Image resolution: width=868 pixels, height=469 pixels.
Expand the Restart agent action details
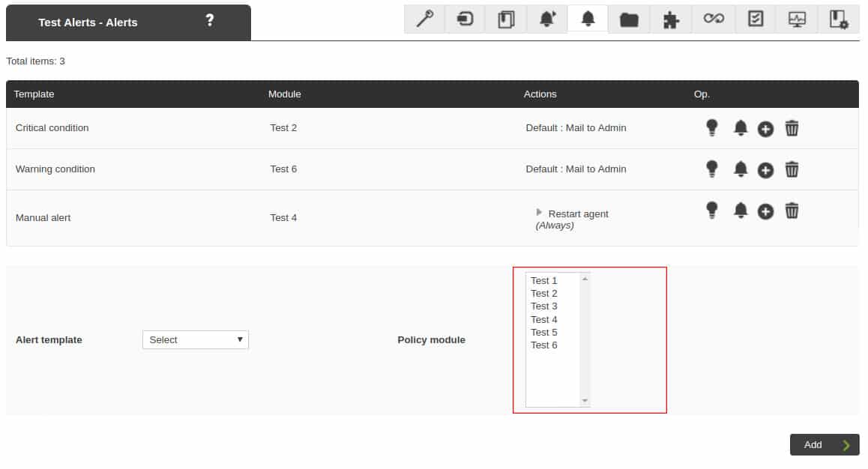click(x=539, y=212)
